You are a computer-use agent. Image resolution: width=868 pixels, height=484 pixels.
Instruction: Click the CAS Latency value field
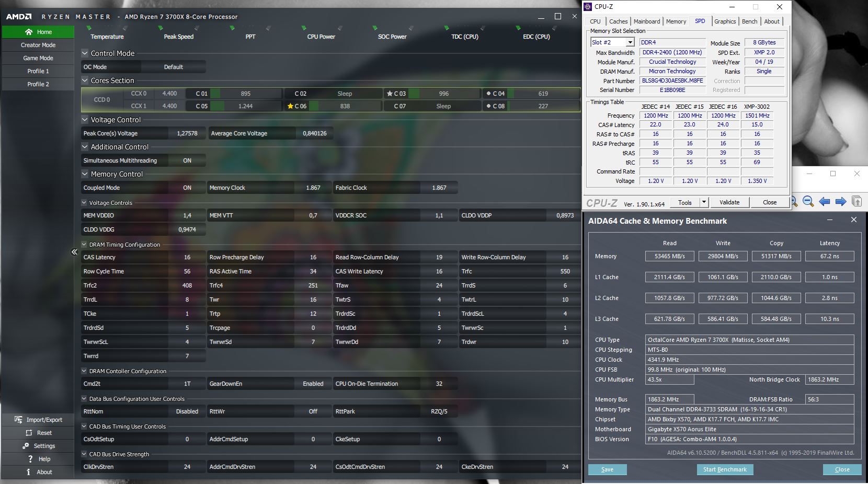(x=187, y=257)
